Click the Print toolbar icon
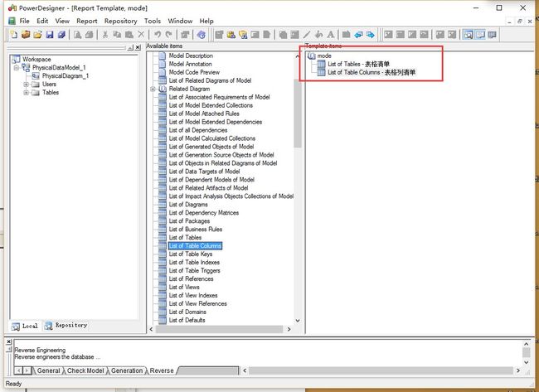The image size is (539, 392). click(x=90, y=35)
